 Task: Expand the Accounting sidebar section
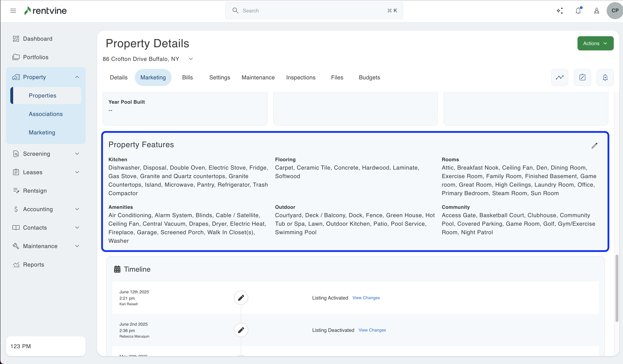click(77, 209)
